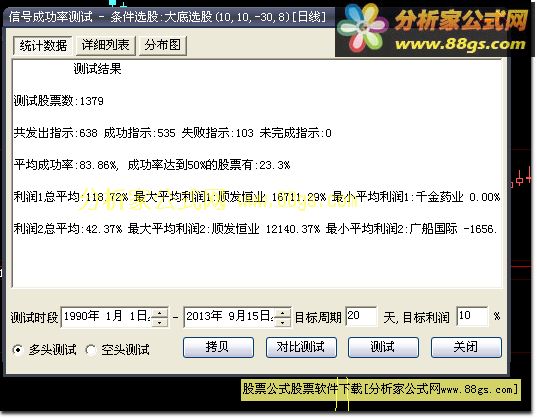Click the 对比测试 button

[x=301, y=347]
